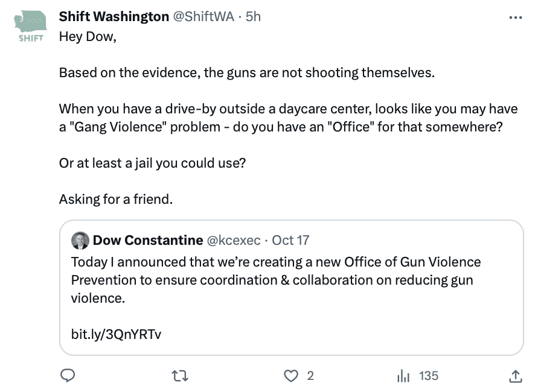Click the "Asking for a friend." text line
Viewport: 535px width, 392px height.
(116, 198)
